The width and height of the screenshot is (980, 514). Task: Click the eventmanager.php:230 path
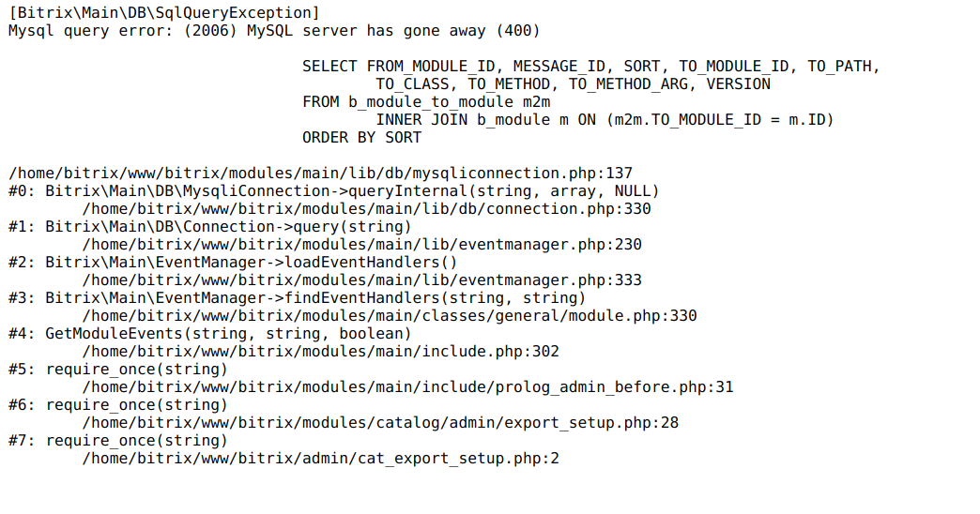tap(362, 244)
